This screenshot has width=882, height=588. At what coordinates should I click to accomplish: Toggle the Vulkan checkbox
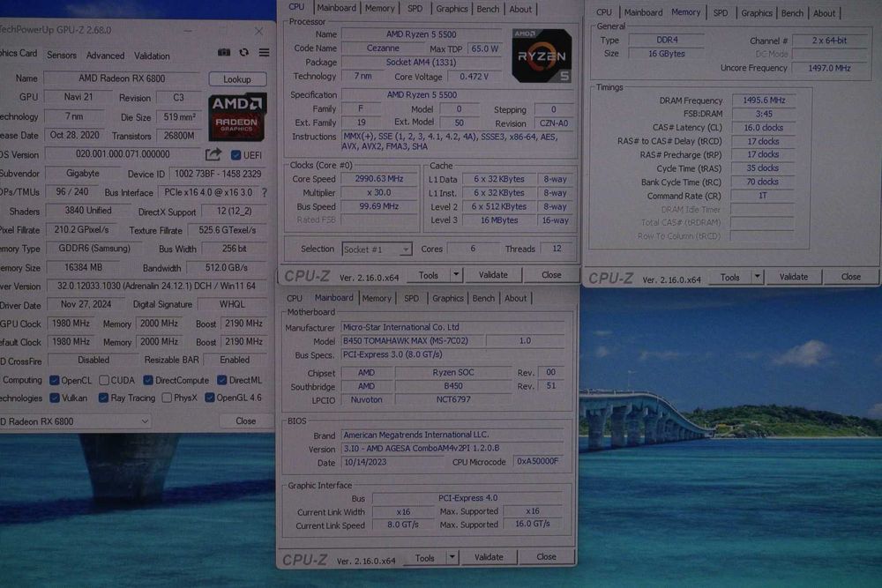click(55, 398)
